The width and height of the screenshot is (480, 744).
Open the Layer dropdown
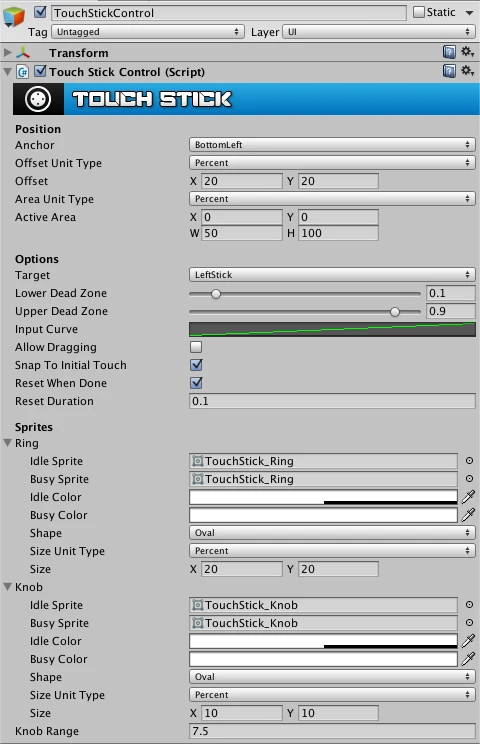pyautogui.click(x=379, y=32)
